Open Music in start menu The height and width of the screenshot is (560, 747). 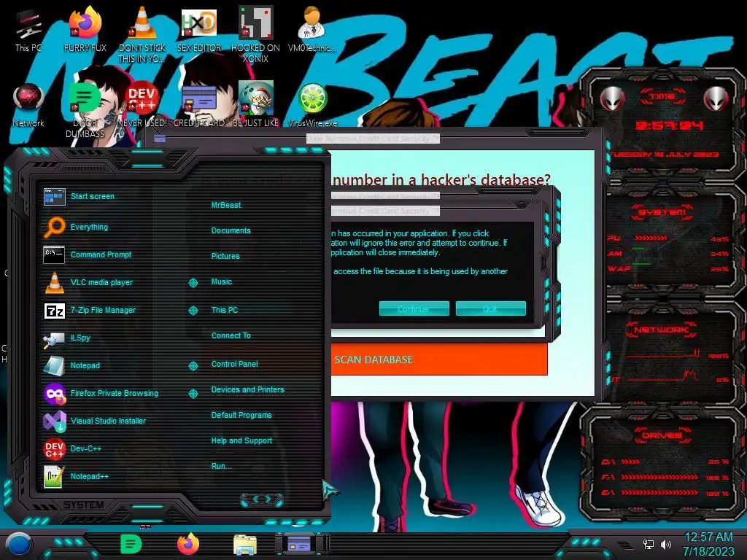tap(222, 282)
